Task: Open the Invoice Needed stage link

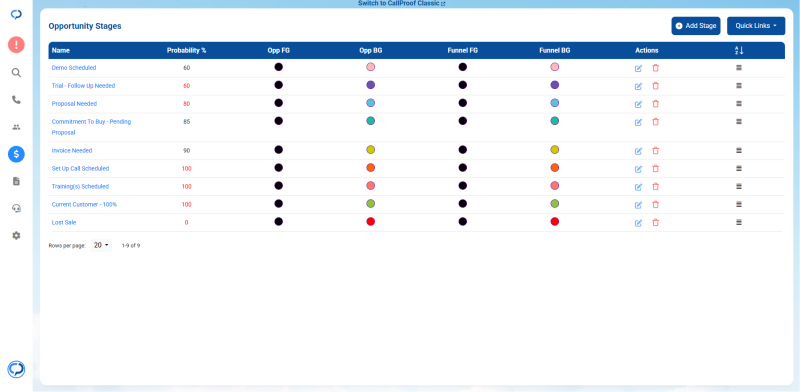Action: 72,151
